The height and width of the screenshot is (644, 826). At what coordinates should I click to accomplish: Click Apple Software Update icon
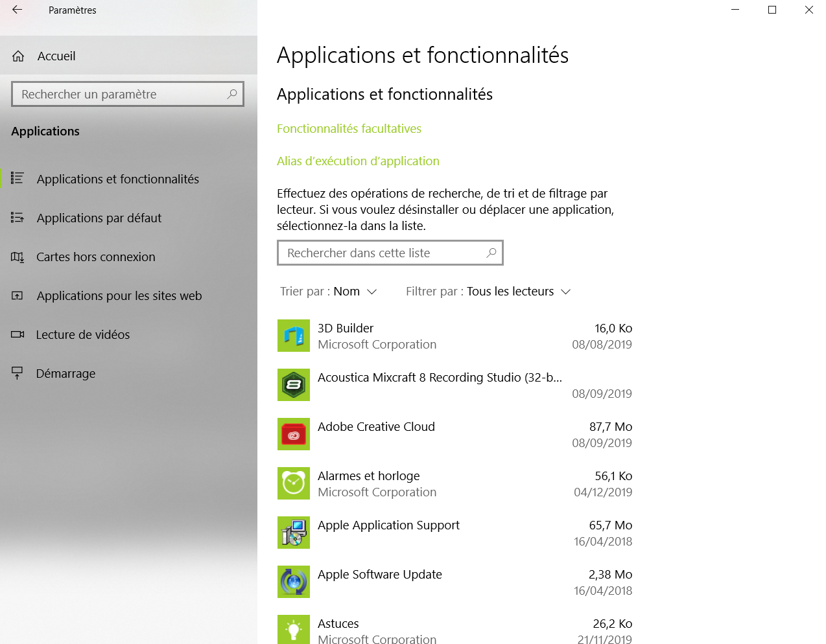294,582
